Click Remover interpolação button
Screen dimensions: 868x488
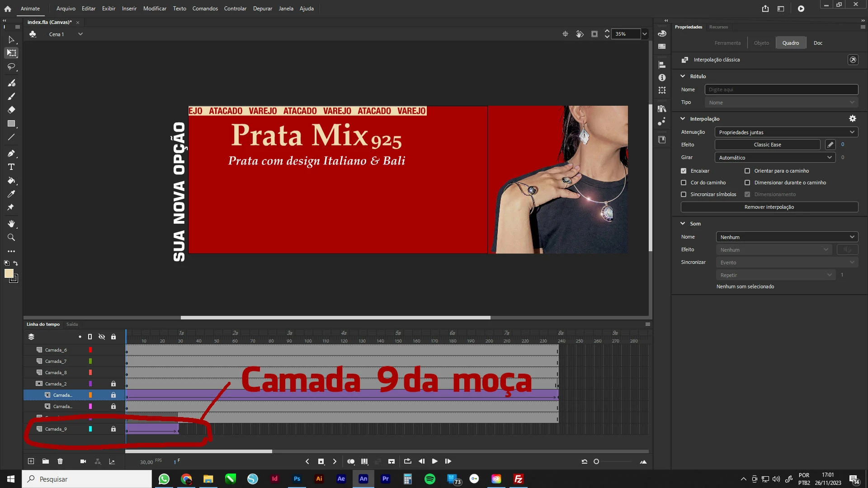point(769,207)
